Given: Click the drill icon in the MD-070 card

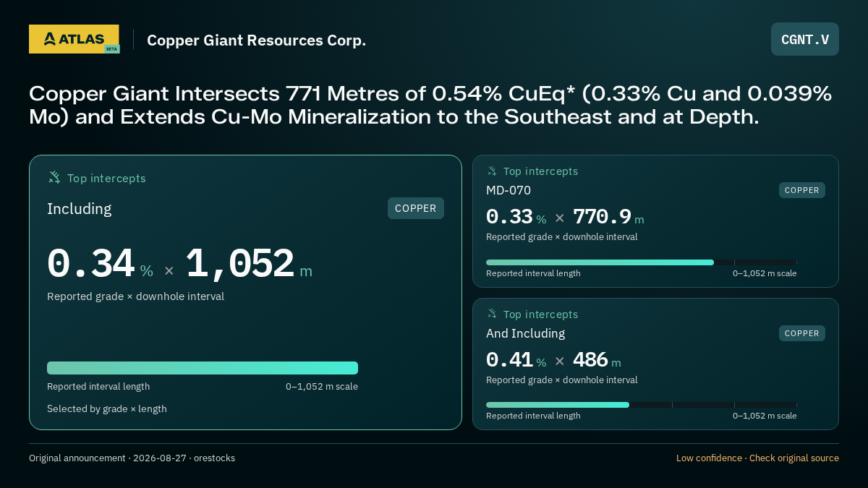Looking at the screenshot, I should 492,171.
